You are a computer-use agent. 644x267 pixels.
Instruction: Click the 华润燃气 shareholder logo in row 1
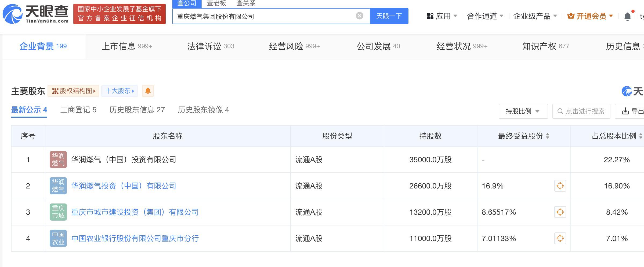[58, 159]
